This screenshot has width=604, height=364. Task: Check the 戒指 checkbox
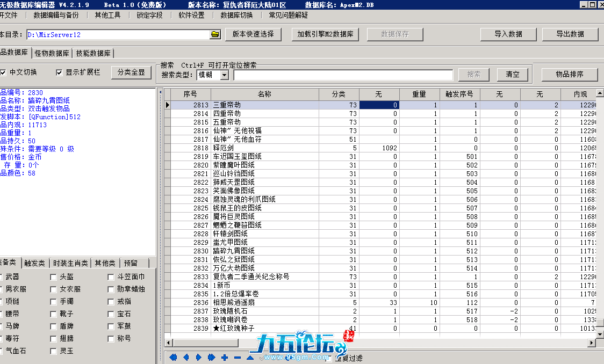click(111, 302)
